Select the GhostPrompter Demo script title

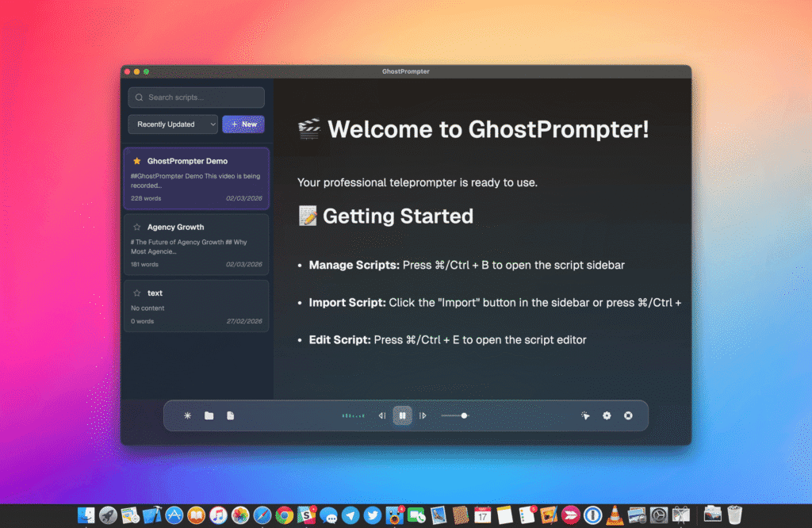tap(187, 161)
